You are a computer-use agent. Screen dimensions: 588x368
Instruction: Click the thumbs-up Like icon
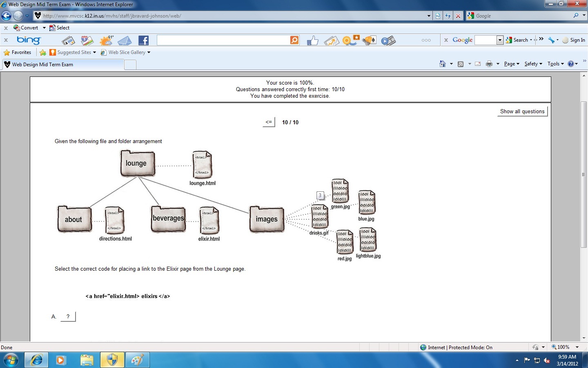[x=312, y=40]
